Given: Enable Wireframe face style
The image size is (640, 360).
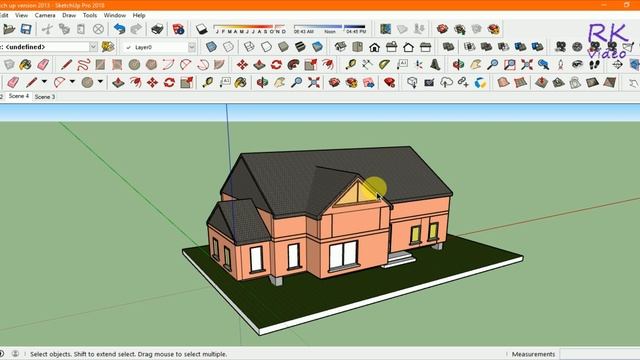Looking at the screenshot, I should tap(249, 47).
